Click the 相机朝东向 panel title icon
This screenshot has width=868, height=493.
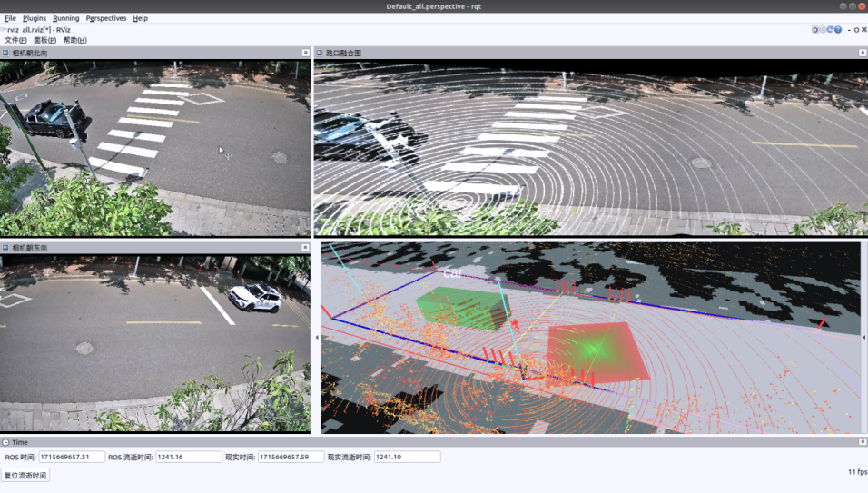[5, 248]
